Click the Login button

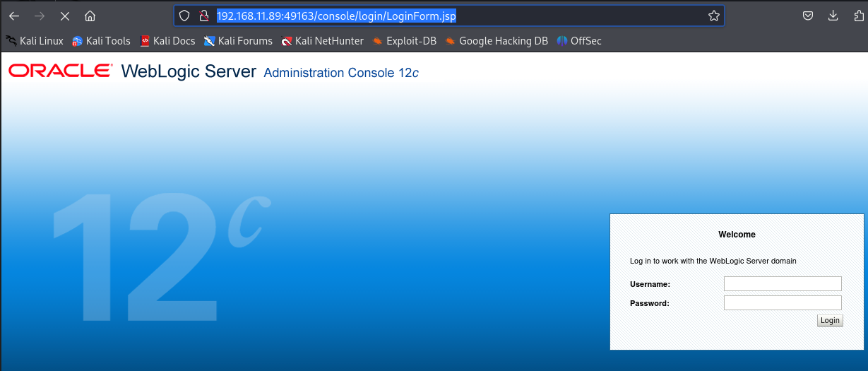click(829, 320)
